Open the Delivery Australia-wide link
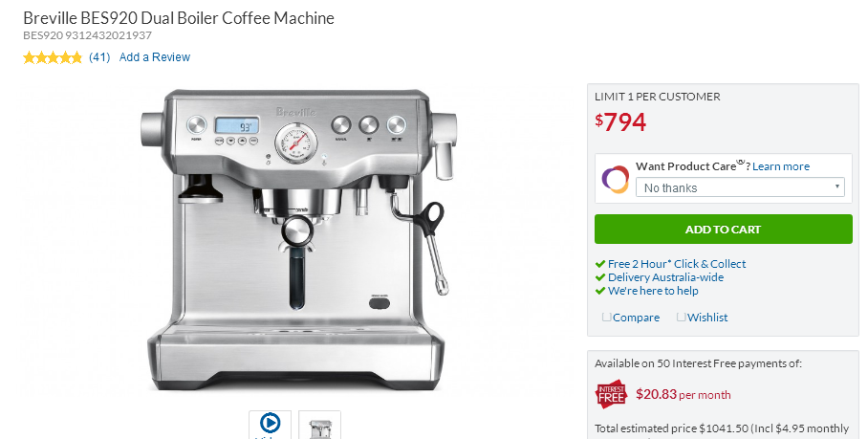 [665, 277]
